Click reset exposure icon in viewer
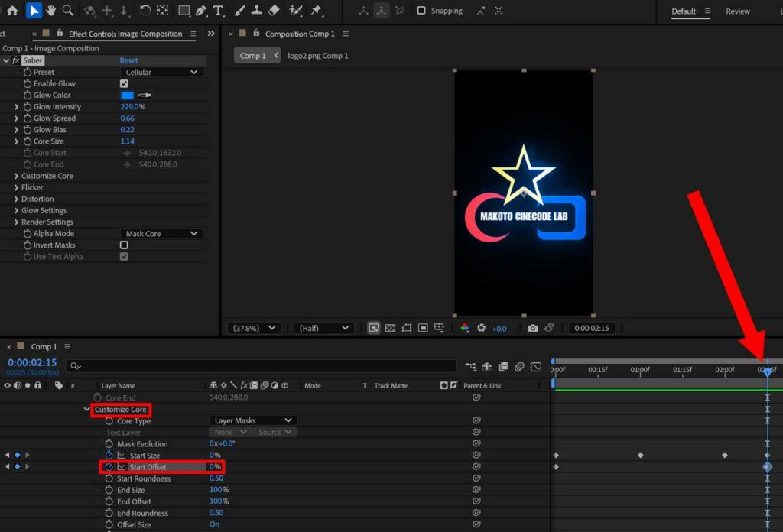The width and height of the screenshot is (783, 532). (482, 328)
